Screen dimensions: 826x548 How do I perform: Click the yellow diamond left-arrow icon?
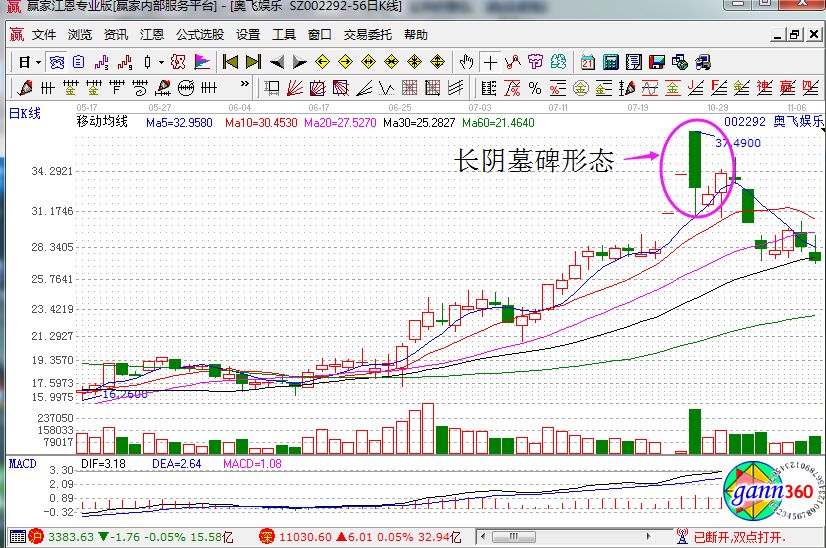coord(323,62)
